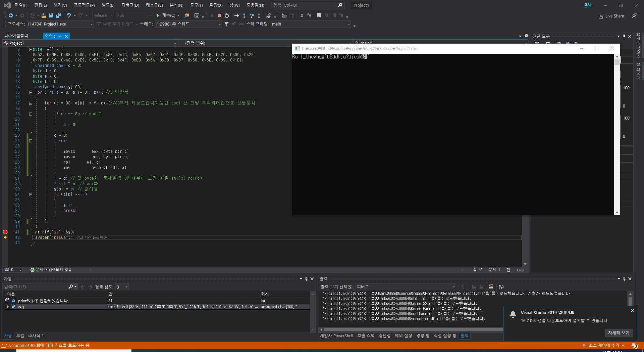Pause execution with Break All icon
Image resolution: width=644 pixels, height=352 pixels.
click(x=212, y=15)
